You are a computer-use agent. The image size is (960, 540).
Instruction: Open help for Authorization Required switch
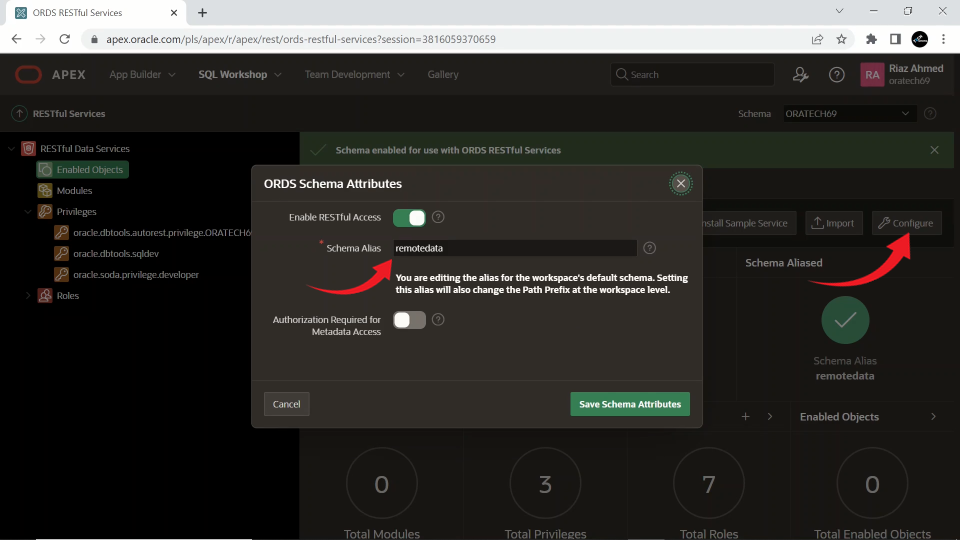[438, 320]
